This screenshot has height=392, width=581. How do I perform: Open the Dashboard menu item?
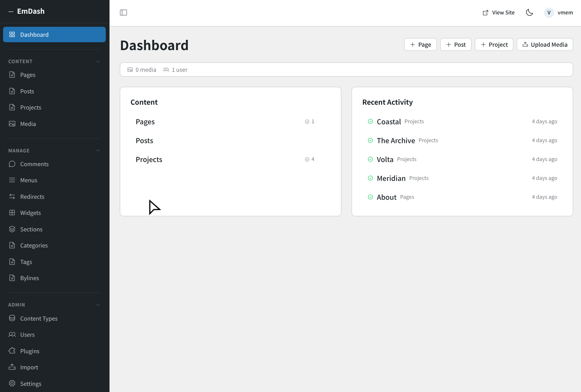coord(54,34)
